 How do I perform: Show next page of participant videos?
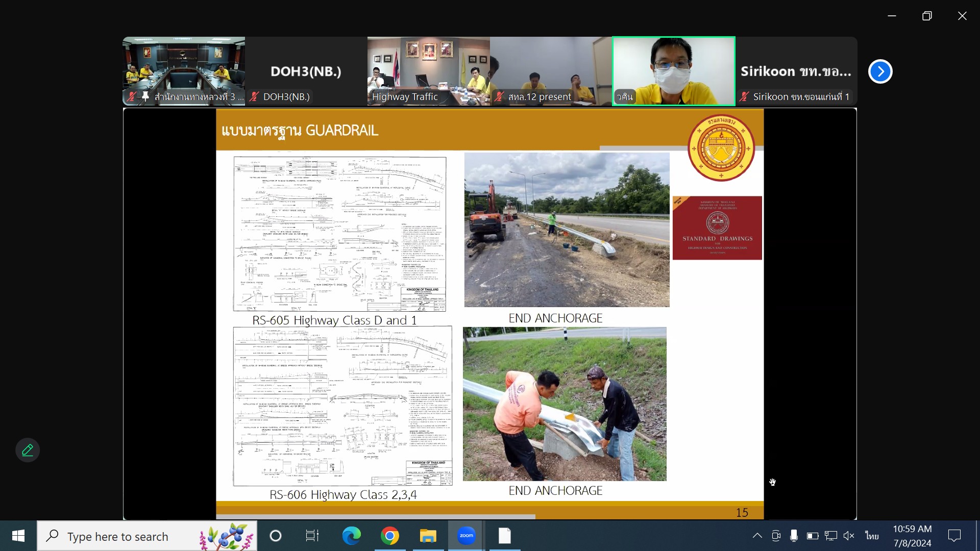[880, 71]
